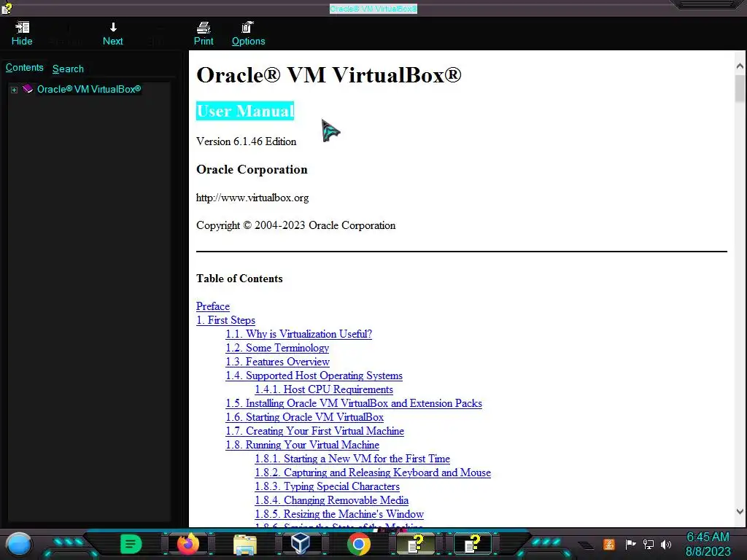Open 1.8.5. Resizing the Machine's Window link
Viewport: 747px width, 560px height.
339,513
